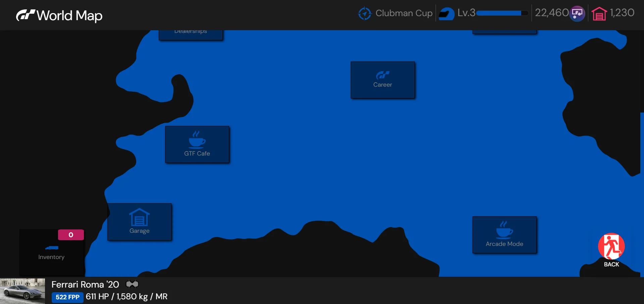This screenshot has width=644, height=304.
Task: Click the 22,460 credits value
Action: [552, 13]
